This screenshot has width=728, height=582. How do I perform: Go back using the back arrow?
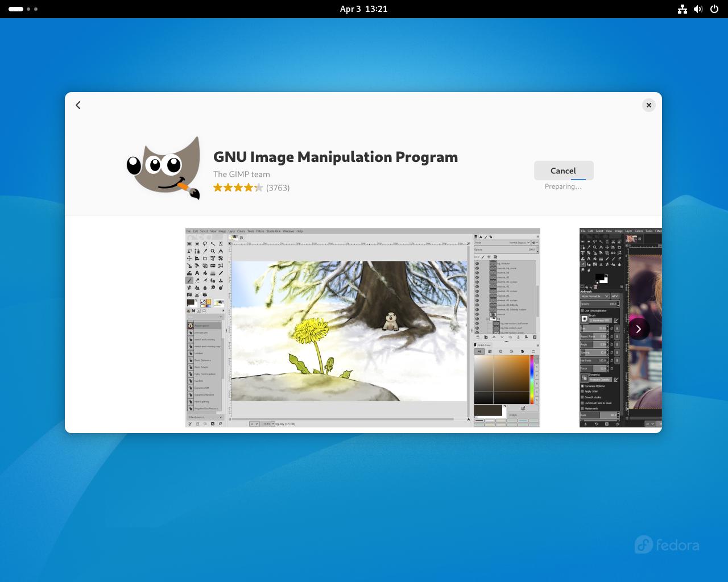tap(78, 105)
